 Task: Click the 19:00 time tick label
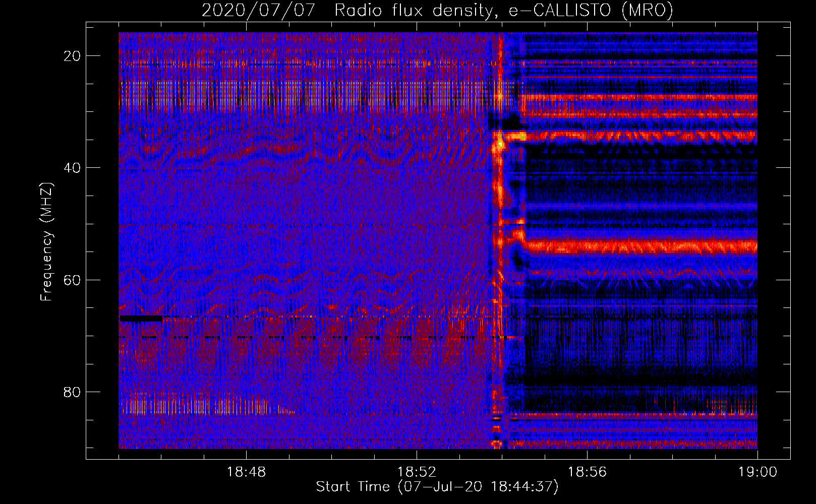pyautogui.click(x=757, y=472)
